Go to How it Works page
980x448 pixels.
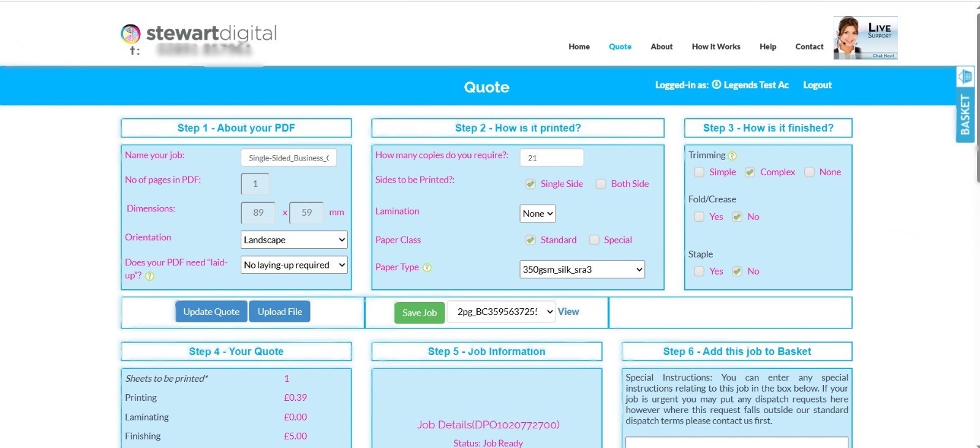pos(715,47)
